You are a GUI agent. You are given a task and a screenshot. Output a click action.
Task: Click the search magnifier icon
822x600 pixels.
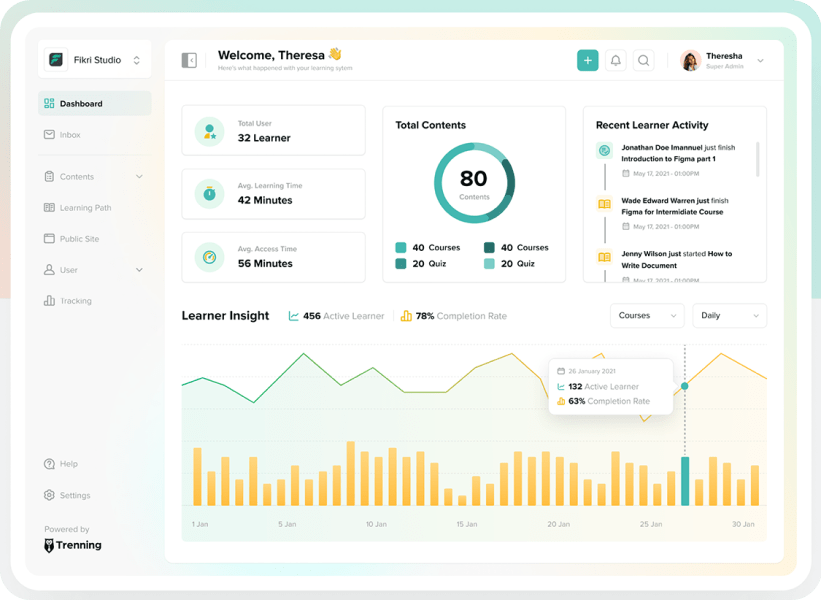(644, 60)
